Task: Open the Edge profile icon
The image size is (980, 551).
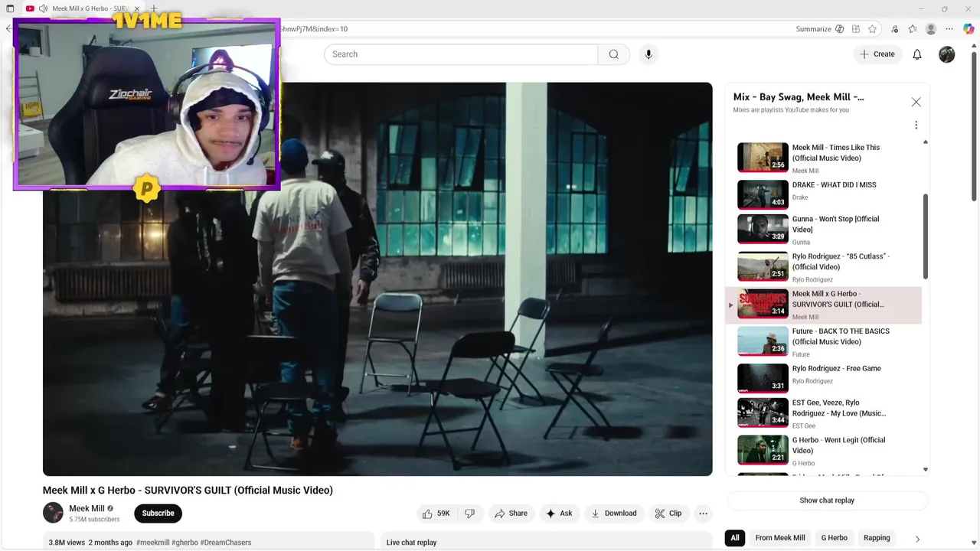Action: pos(931,29)
